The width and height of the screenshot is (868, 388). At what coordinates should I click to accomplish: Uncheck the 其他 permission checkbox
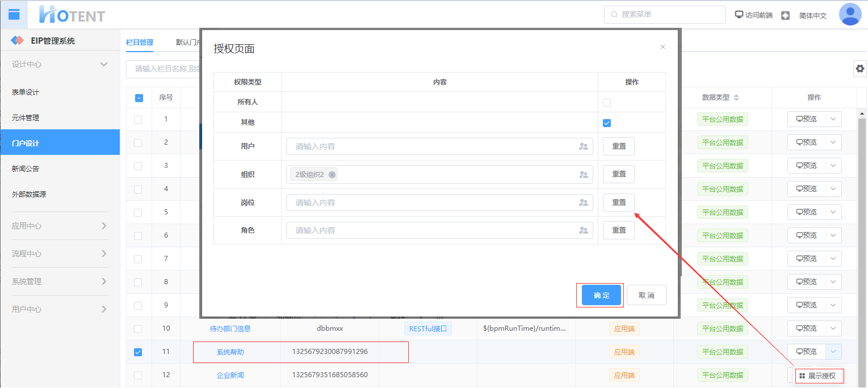pyautogui.click(x=607, y=123)
